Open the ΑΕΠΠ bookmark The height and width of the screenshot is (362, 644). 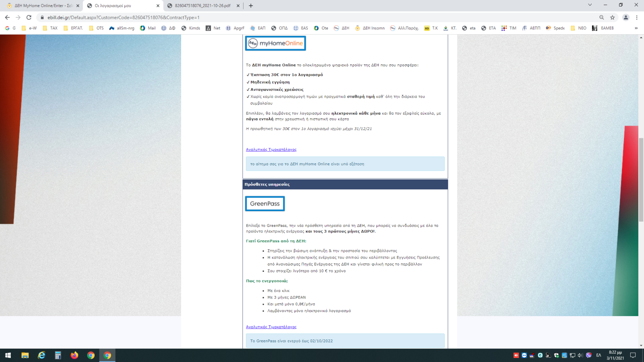click(x=531, y=28)
